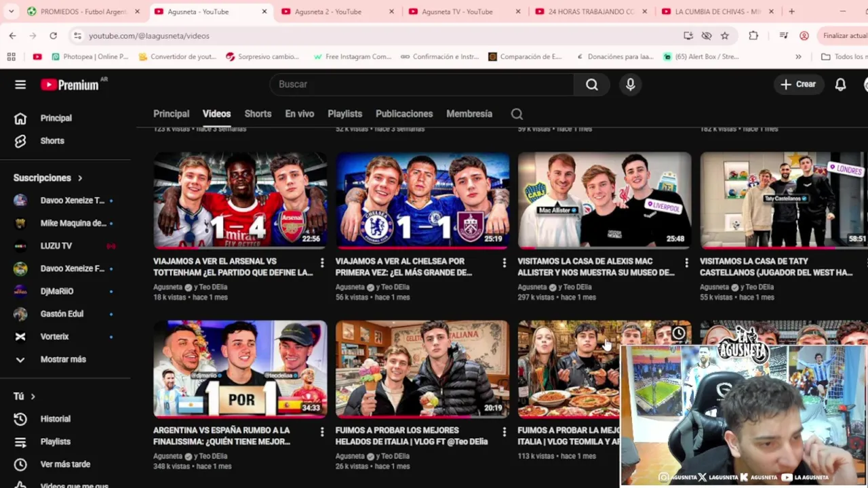The height and width of the screenshot is (488, 868).
Task: Focus the Buscar search field
Action: (422, 84)
